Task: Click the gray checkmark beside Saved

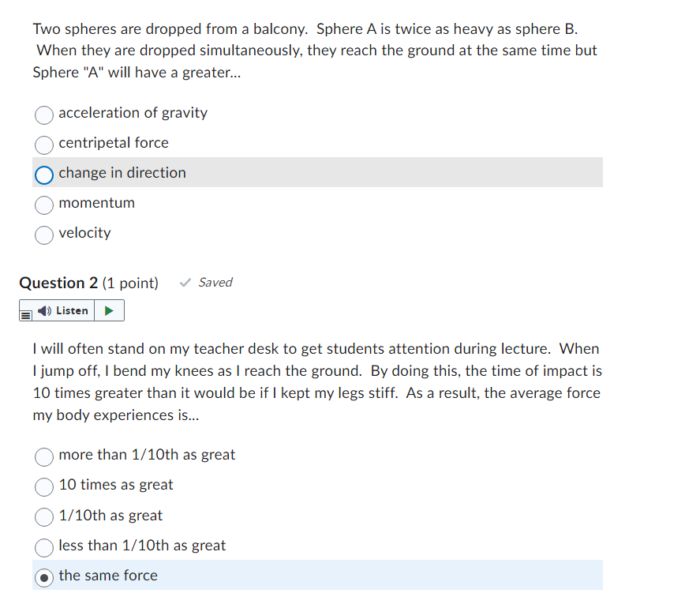Action: (184, 282)
